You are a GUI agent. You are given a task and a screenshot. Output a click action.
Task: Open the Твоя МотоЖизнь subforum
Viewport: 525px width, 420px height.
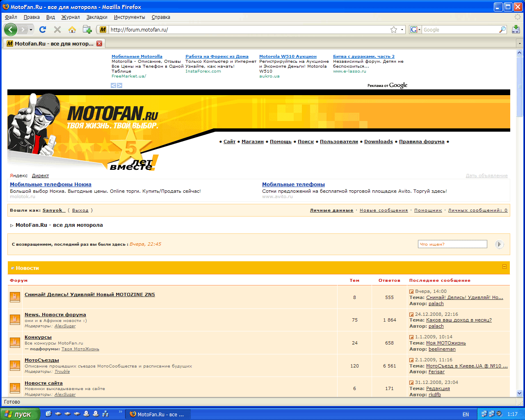tap(80, 349)
